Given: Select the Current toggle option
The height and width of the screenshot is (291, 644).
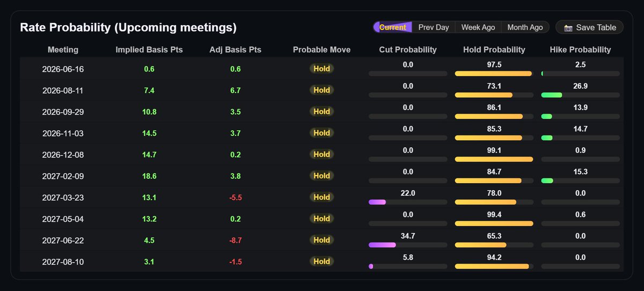Looking at the screenshot, I should click(x=393, y=27).
